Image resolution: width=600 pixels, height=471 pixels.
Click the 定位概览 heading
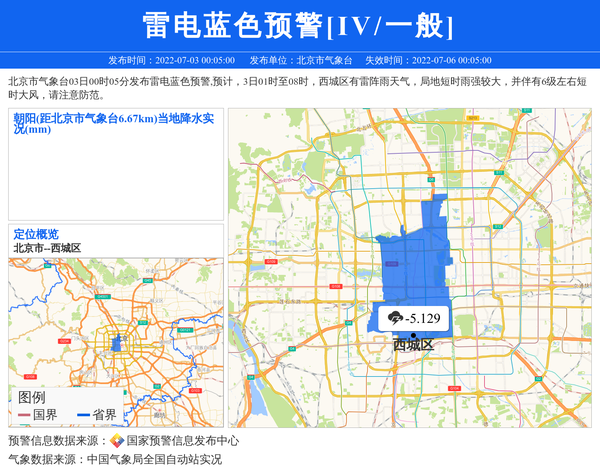click(x=36, y=234)
